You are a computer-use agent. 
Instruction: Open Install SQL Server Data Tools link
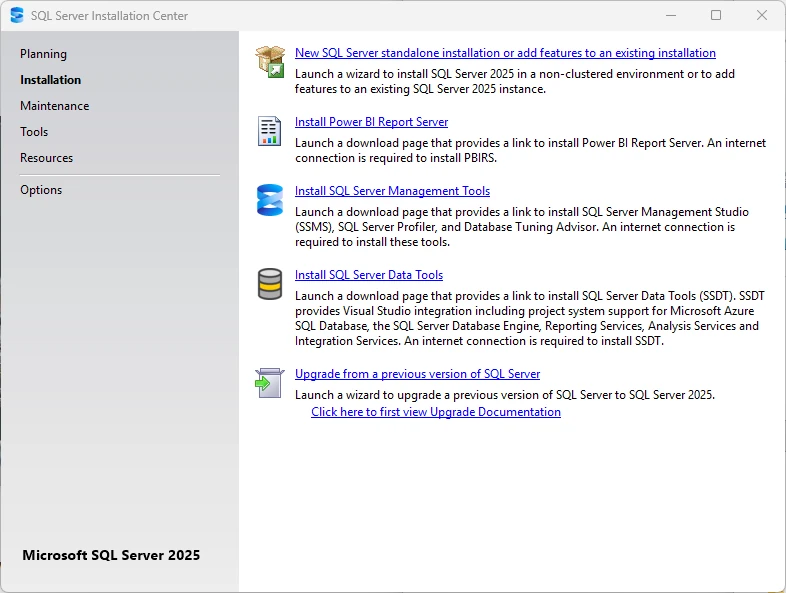tap(369, 275)
